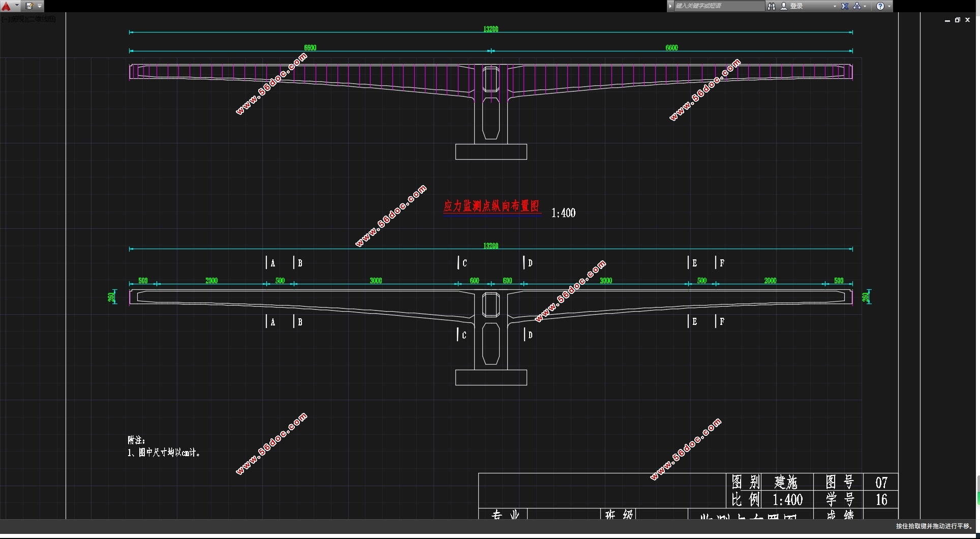This screenshot has width=980, height=539.
Task: Click the save-with-pencil quick access icon
Action: click(x=29, y=6)
